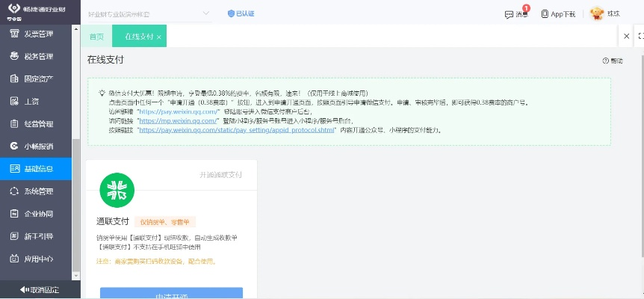This screenshot has width=644, height=299.
Task: Open 系统管理 settings in the sidebar
Action: click(x=39, y=191)
